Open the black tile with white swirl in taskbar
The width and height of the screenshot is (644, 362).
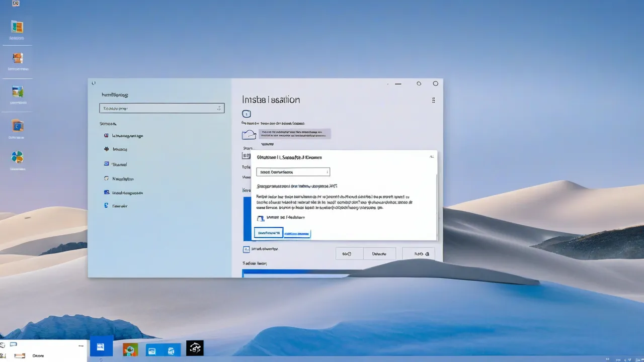coord(195,348)
